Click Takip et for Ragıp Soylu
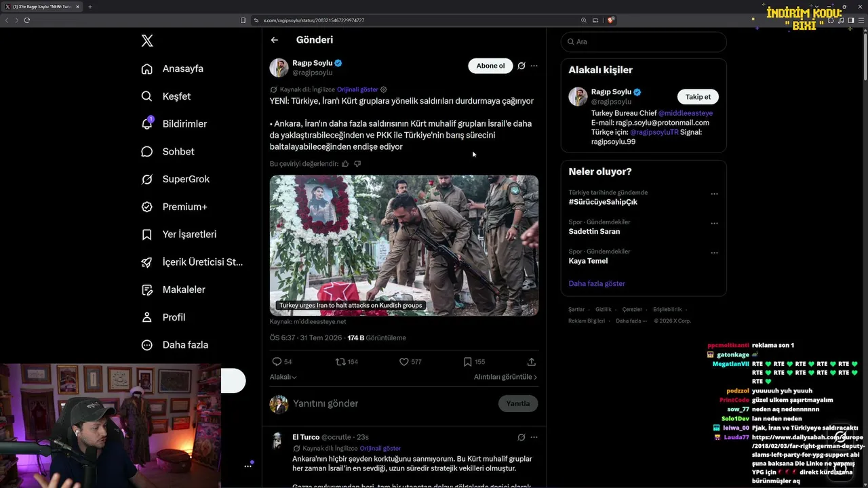 (x=698, y=97)
